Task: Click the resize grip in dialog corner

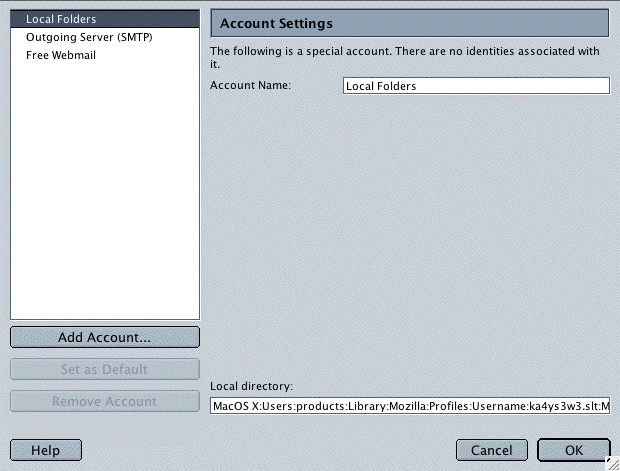Action: tap(611, 462)
